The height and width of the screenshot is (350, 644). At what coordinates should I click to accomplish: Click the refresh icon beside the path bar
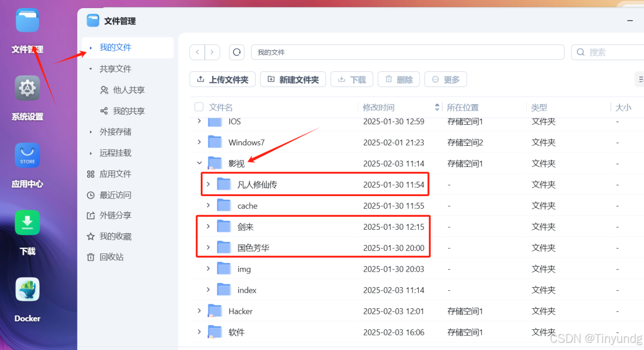point(236,52)
